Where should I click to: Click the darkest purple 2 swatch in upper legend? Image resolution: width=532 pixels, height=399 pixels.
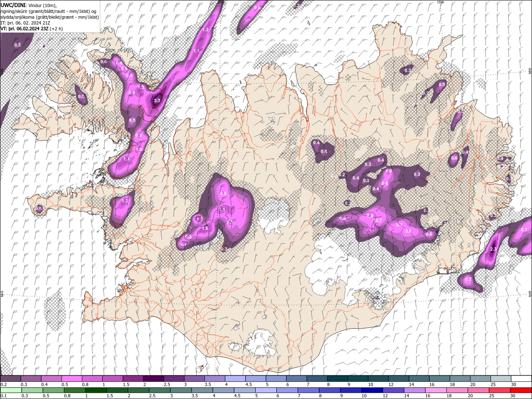coord(153,379)
